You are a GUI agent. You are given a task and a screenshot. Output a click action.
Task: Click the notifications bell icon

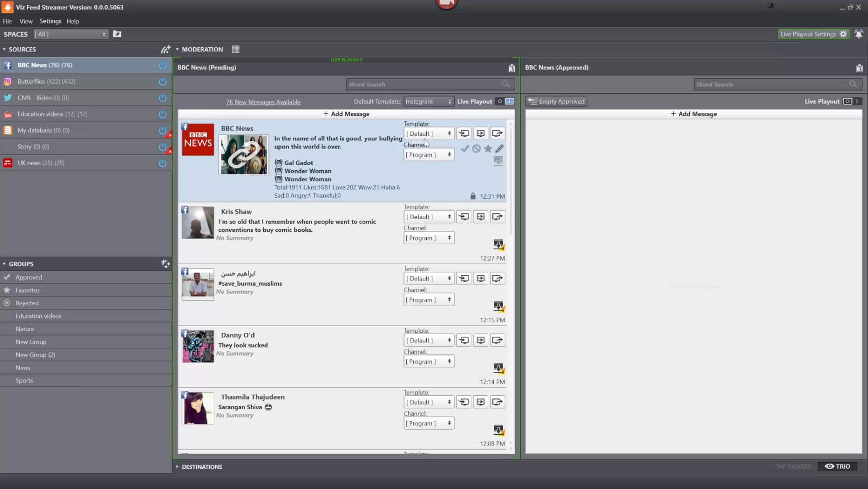click(858, 34)
